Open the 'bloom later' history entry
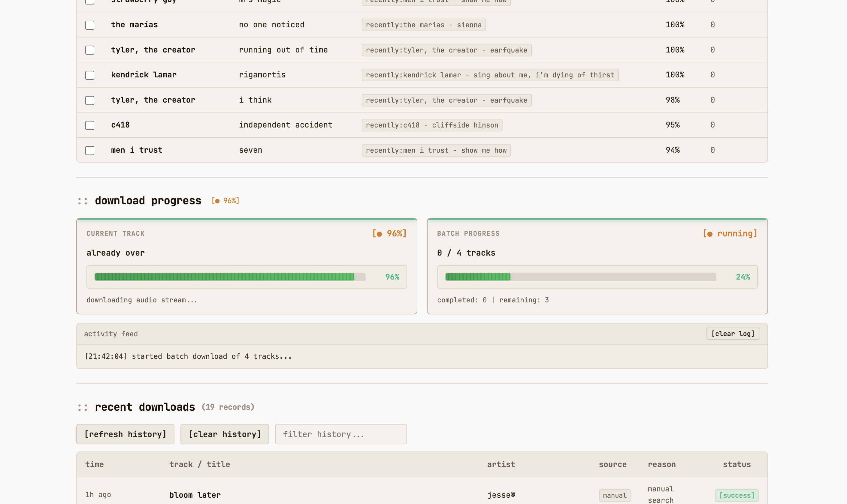Image resolution: width=847 pixels, height=504 pixels. tap(195, 495)
